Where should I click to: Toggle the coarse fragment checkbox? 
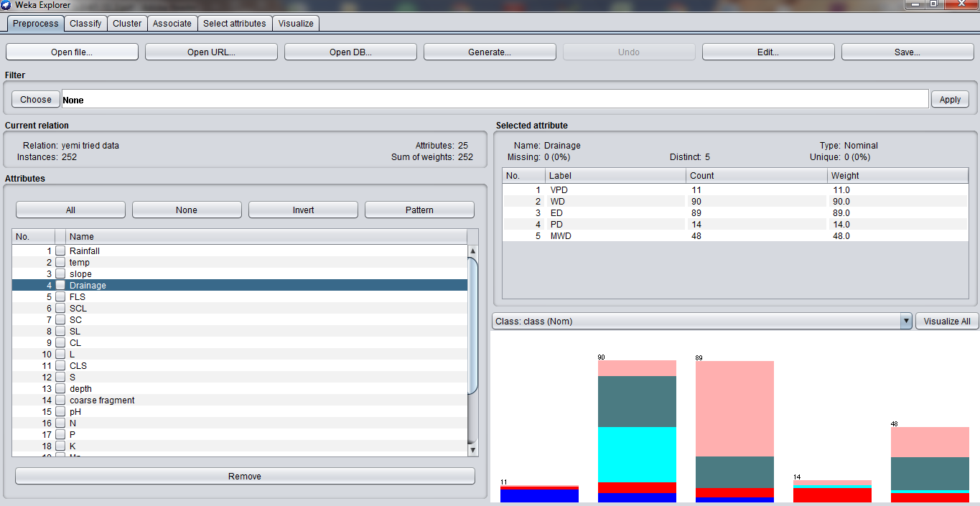(60, 400)
